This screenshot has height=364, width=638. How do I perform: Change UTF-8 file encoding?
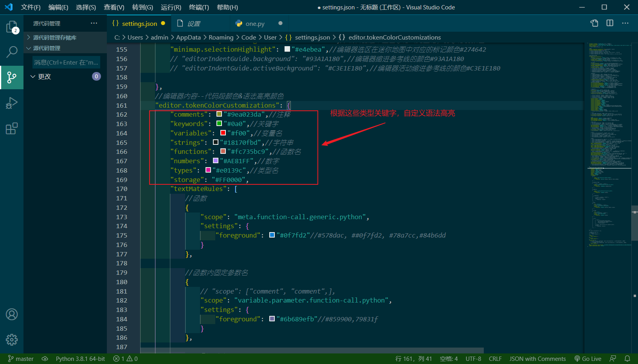pos(473,359)
